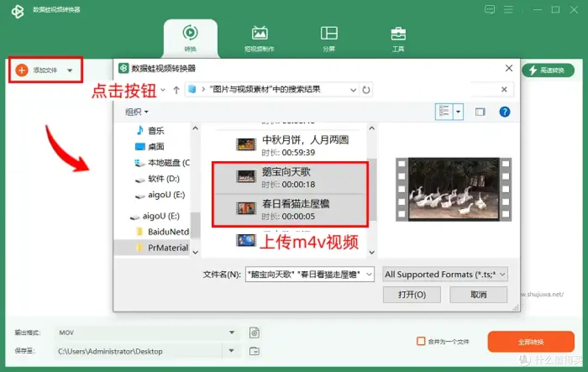
Task: Toggle the preview pane icon
Action: [x=480, y=112]
